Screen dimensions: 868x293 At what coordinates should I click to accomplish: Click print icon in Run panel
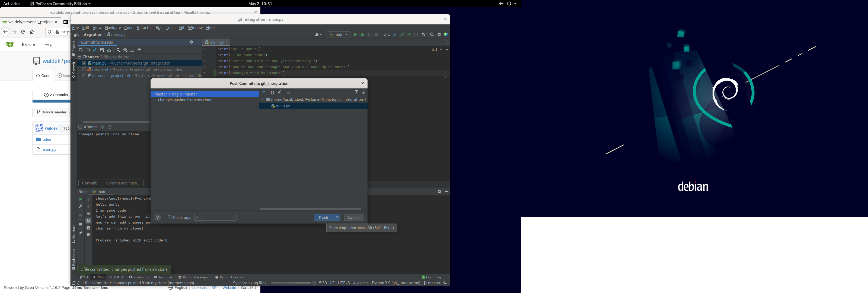coord(89,228)
